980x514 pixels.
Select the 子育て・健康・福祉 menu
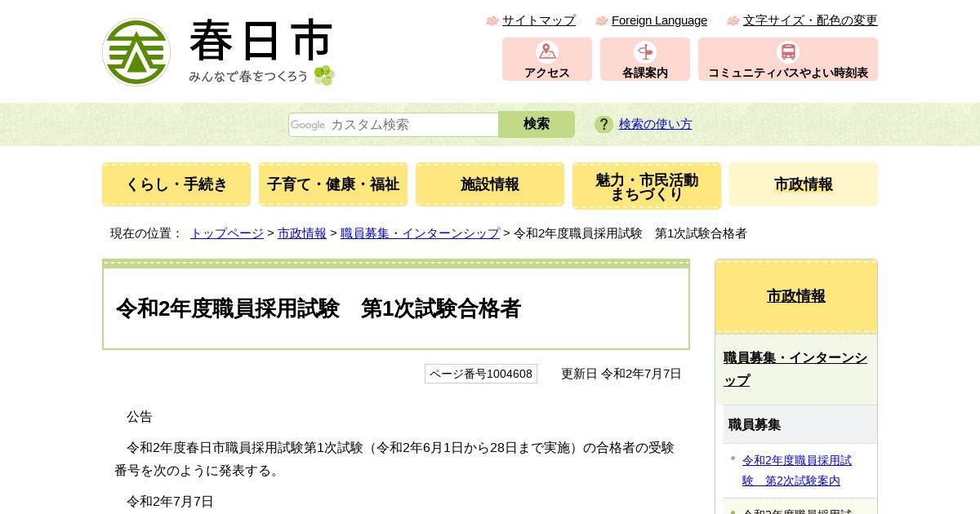click(x=333, y=184)
